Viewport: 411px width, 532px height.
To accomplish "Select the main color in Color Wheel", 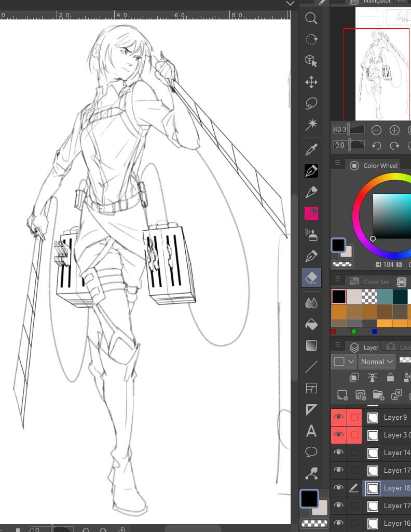I will tap(338, 245).
